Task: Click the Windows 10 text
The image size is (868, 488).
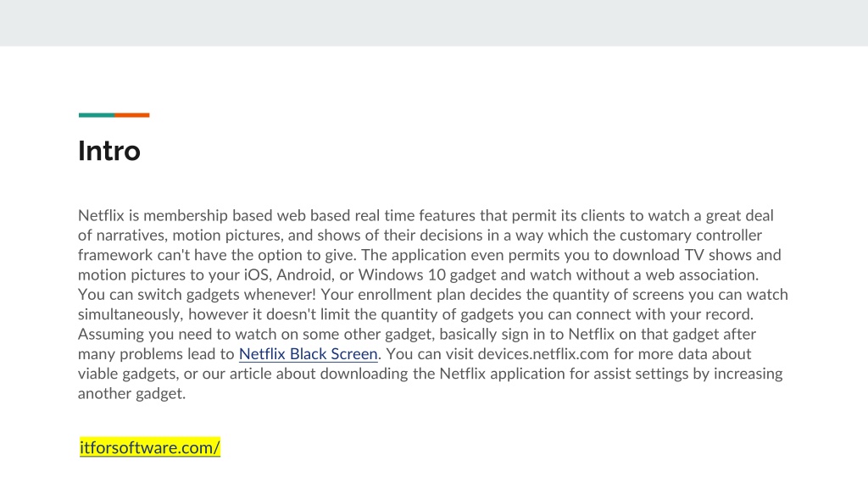Action: click(x=402, y=275)
